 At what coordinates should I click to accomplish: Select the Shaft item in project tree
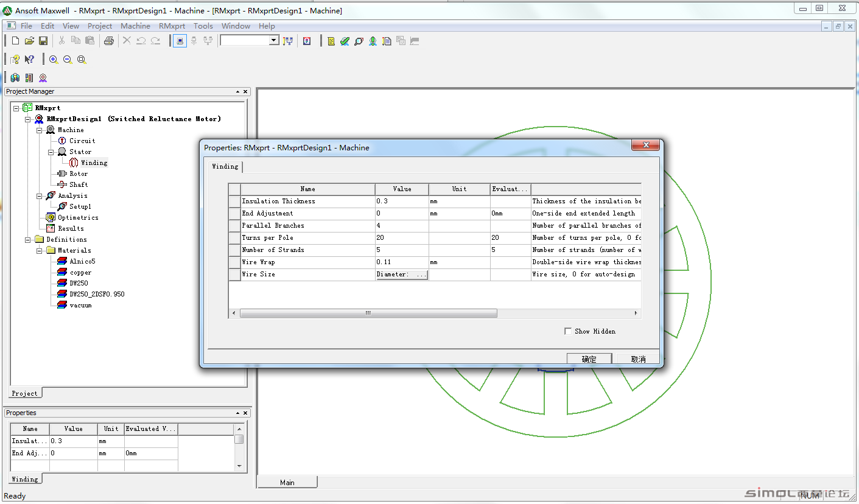79,184
